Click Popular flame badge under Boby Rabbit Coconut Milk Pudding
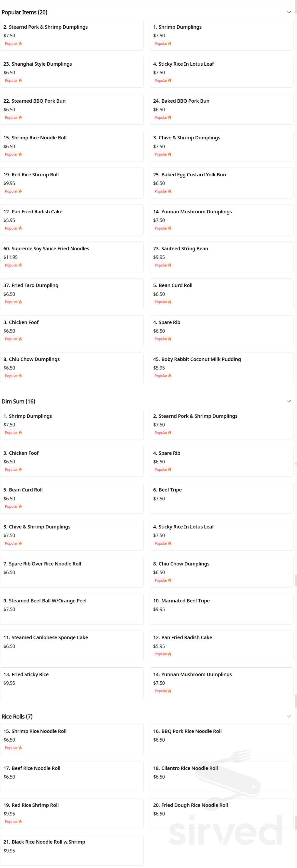This screenshot has height=868, width=297. (163, 376)
